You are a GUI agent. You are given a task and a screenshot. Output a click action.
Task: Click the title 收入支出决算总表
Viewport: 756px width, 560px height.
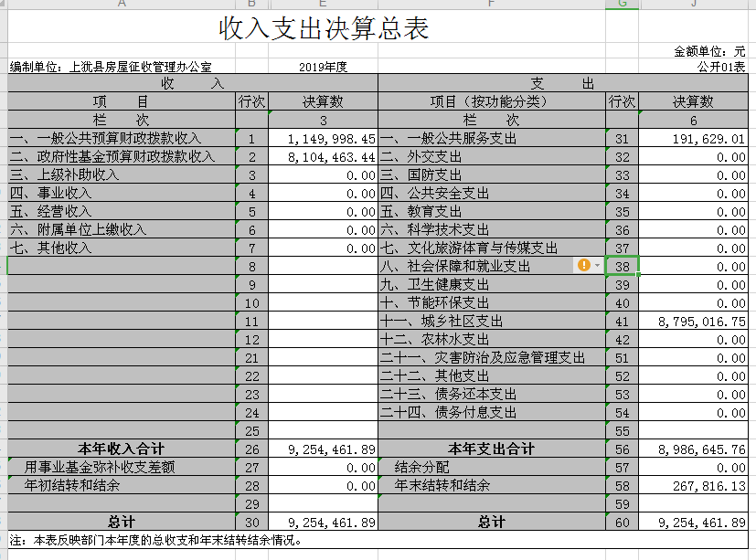click(324, 27)
